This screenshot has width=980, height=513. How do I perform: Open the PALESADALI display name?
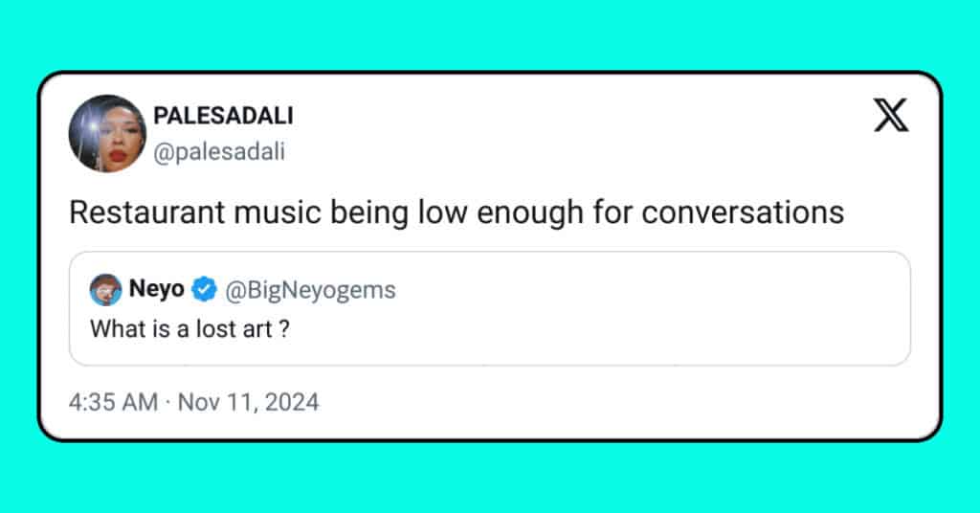point(223,116)
